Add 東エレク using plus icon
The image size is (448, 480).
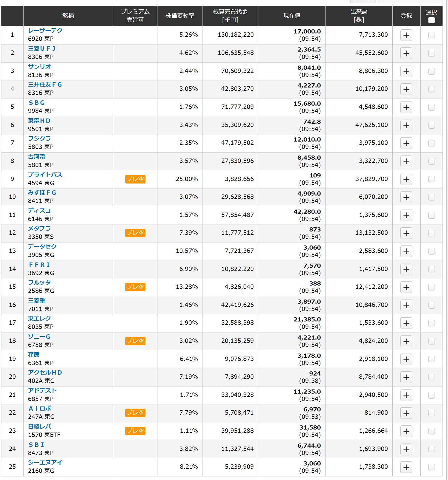click(406, 323)
